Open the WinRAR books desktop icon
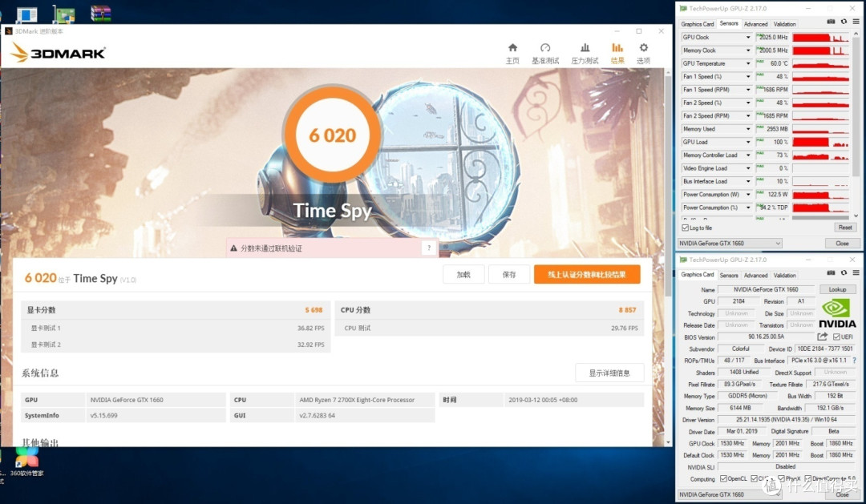The image size is (866, 504). tap(100, 14)
